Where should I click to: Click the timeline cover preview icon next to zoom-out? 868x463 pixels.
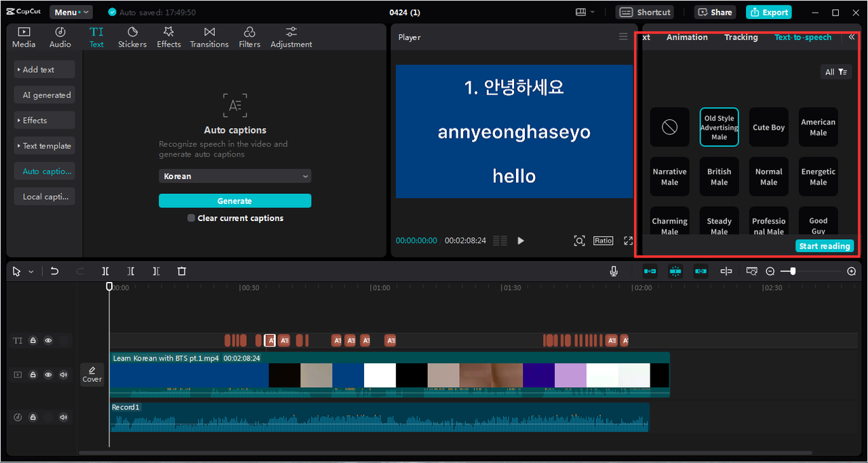[751, 271]
